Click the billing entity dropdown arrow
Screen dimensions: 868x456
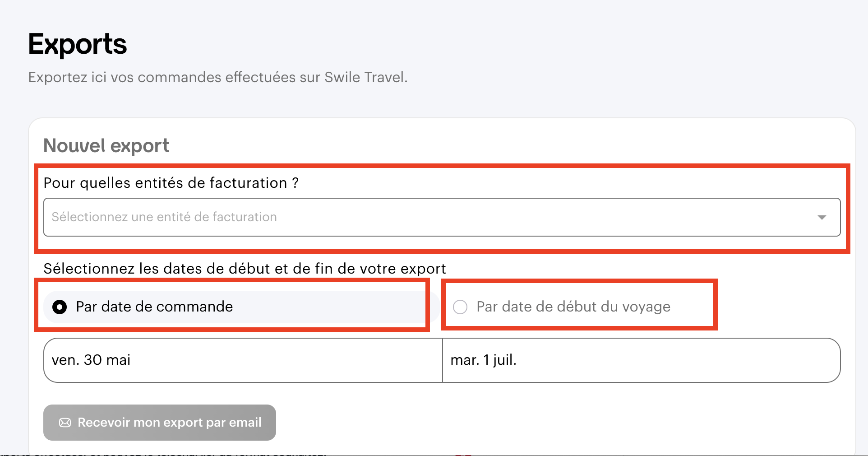tap(822, 217)
